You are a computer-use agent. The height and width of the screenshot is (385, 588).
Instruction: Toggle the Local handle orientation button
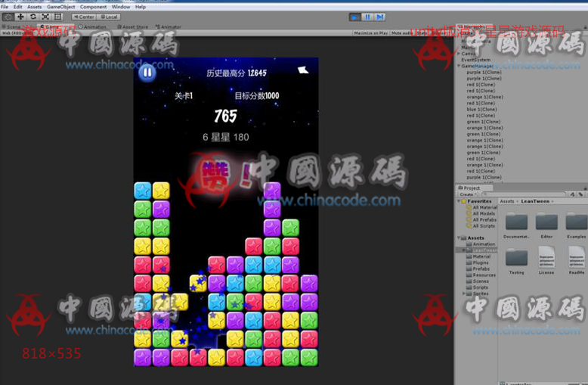(109, 16)
